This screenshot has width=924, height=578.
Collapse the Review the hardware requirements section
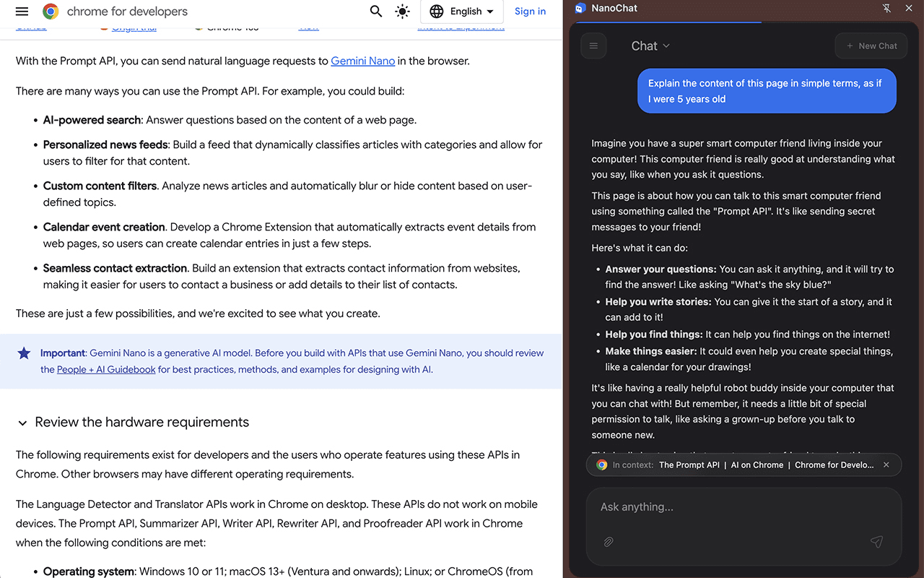tap(22, 423)
